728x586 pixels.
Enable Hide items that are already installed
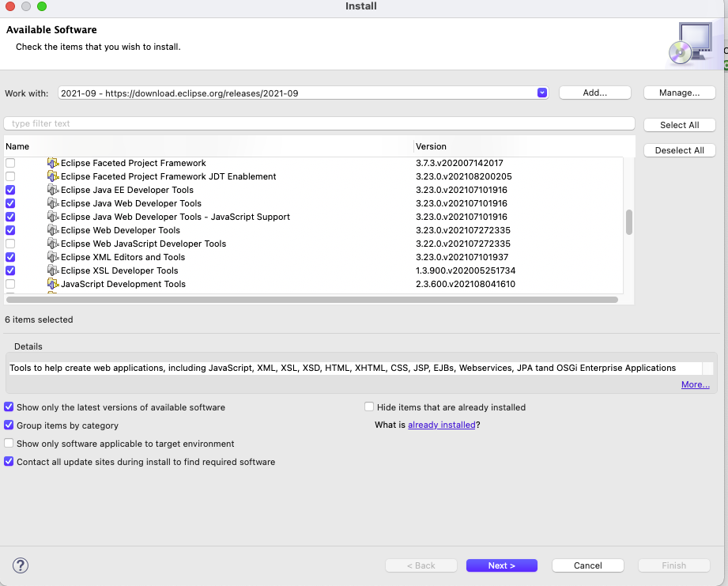pyautogui.click(x=369, y=406)
